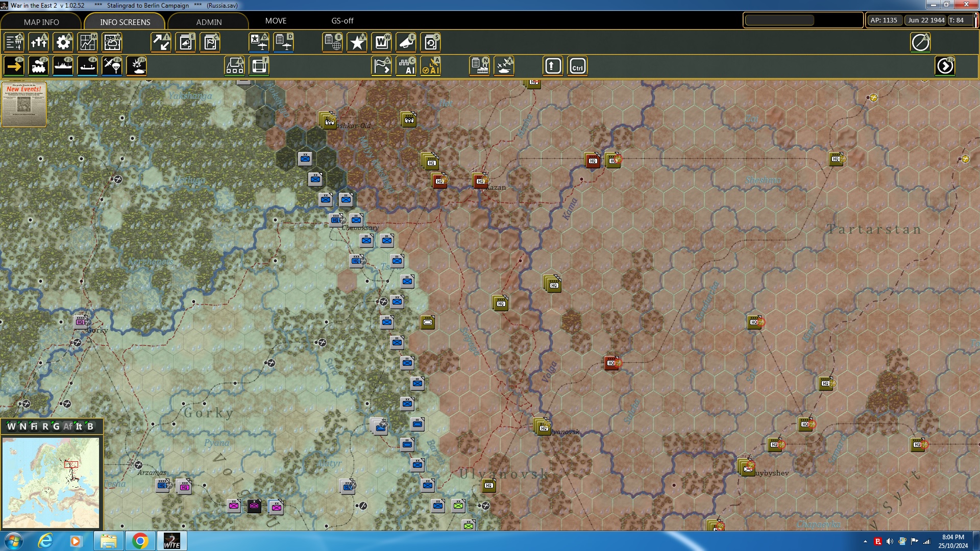Switch to the INFO SCREENS tab

(x=125, y=22)
